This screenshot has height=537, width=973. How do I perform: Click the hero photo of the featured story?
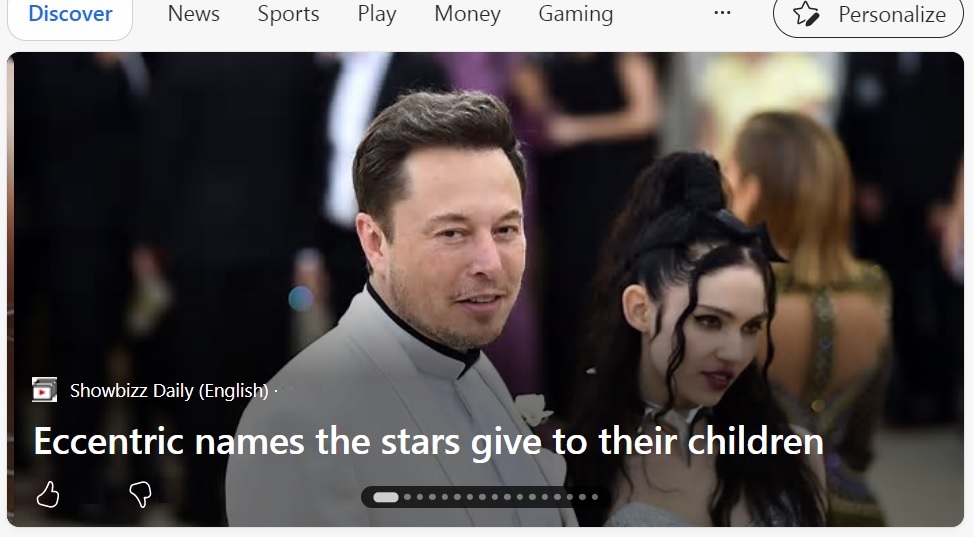(485, 289)
